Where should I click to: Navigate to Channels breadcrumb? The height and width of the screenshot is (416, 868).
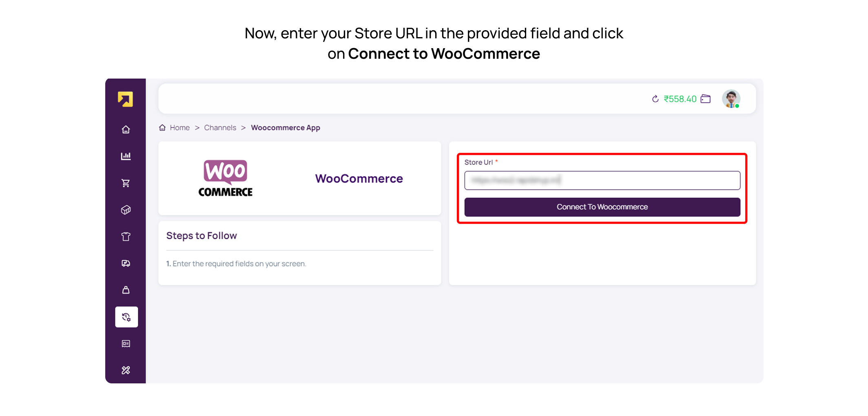tap(220, 128)
